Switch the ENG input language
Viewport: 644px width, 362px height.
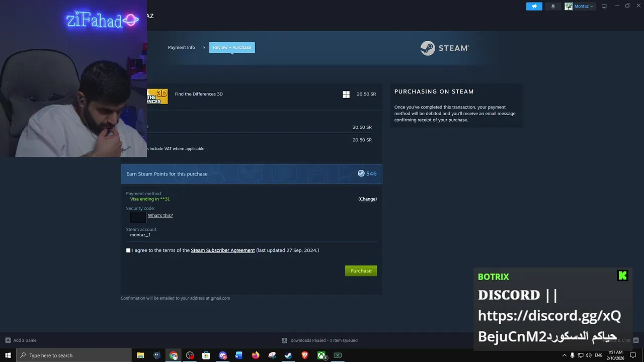click(x=599, y=355)
